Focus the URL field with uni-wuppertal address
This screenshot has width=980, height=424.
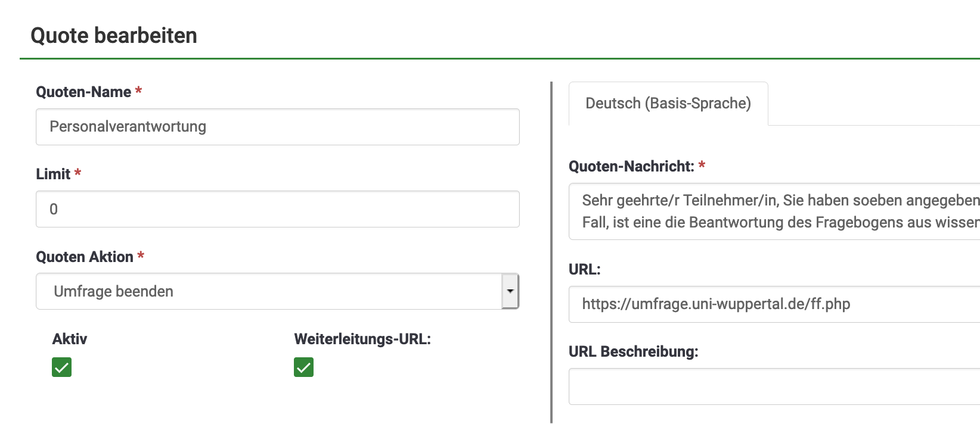pyautogui.click(x=774, y=304)
